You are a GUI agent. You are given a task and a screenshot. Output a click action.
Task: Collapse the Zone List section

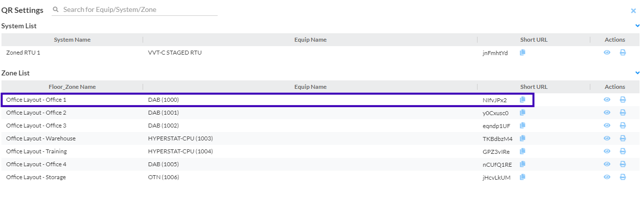638,73
